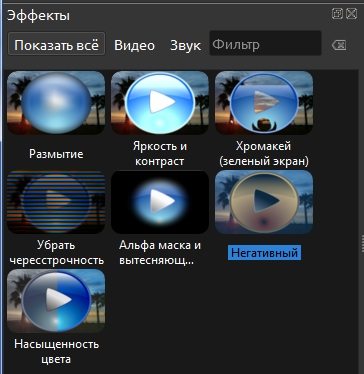
Task: Select the Размытие blur effect thumbnail
Action: [56, 103]
